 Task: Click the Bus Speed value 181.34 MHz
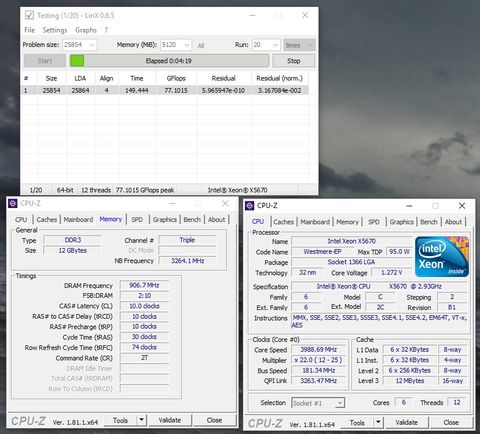[x=319, y=370]
